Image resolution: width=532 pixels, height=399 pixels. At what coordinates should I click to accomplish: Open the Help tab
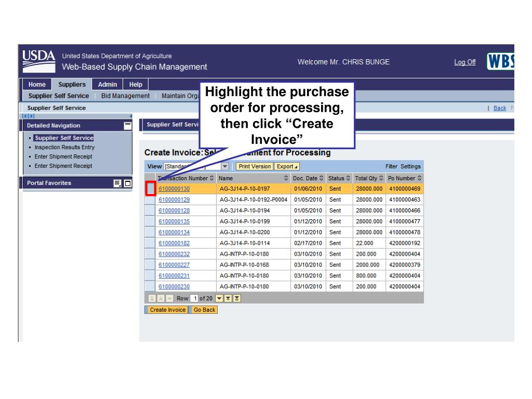(136, 85)
